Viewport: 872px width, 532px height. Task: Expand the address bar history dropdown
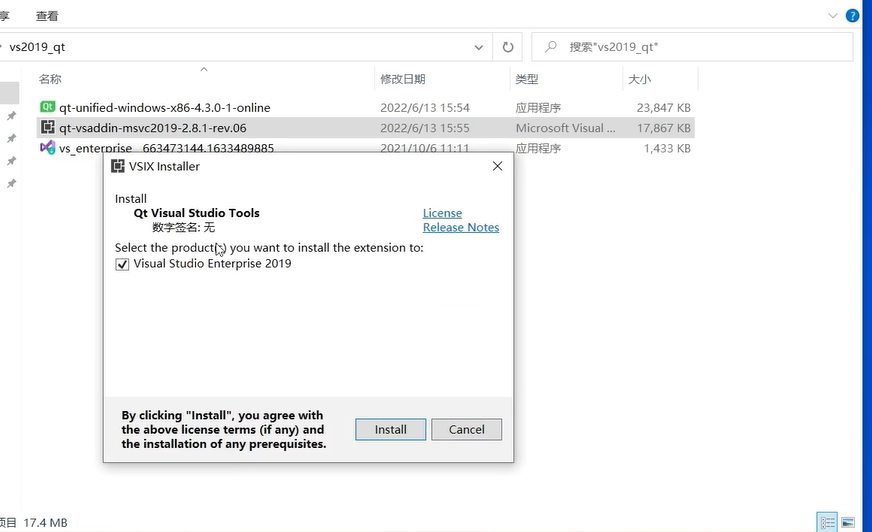pos(478,47)
